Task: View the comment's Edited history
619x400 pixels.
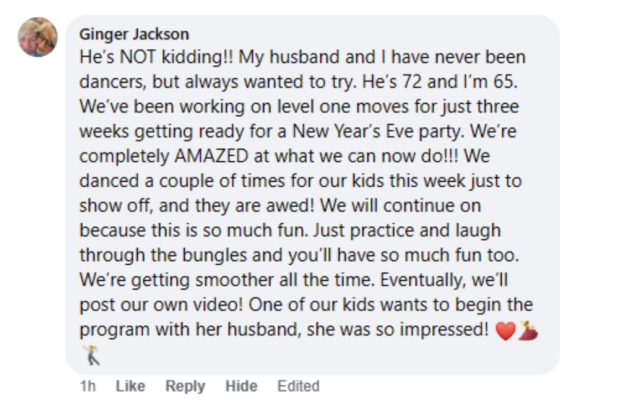Action: tap(298, 386)
